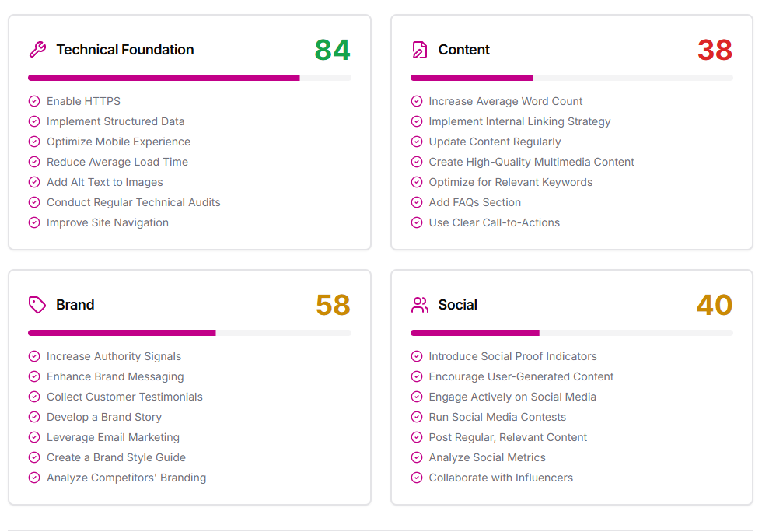Click the Content progress bar
Screen dimensions: 762x532
[x=571, y=78]
